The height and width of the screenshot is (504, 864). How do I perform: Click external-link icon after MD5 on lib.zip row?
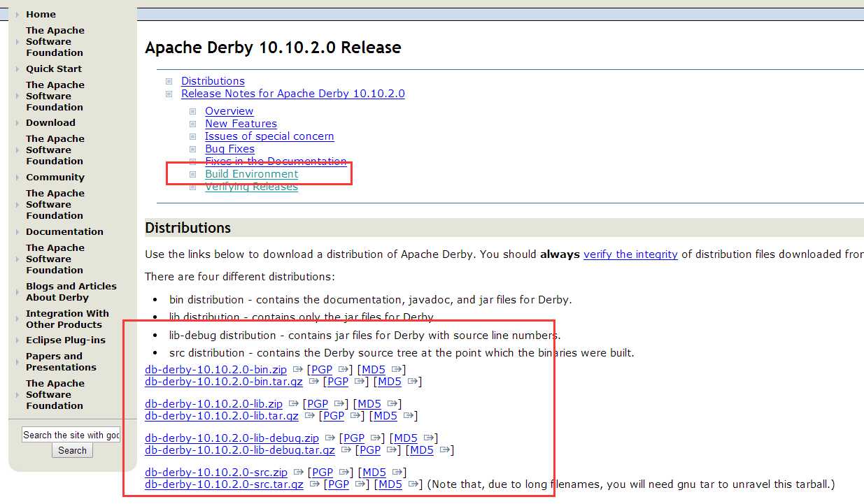(x=392, y=403)
